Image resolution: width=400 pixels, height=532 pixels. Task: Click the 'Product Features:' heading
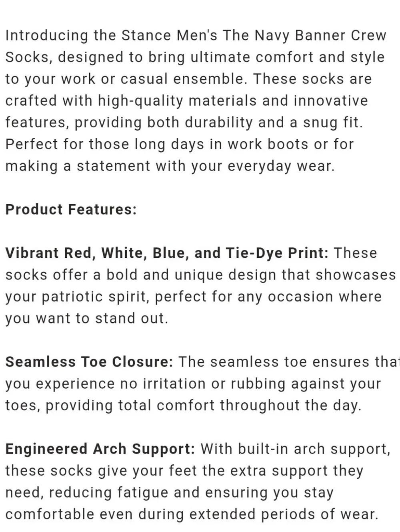point(71,209)
